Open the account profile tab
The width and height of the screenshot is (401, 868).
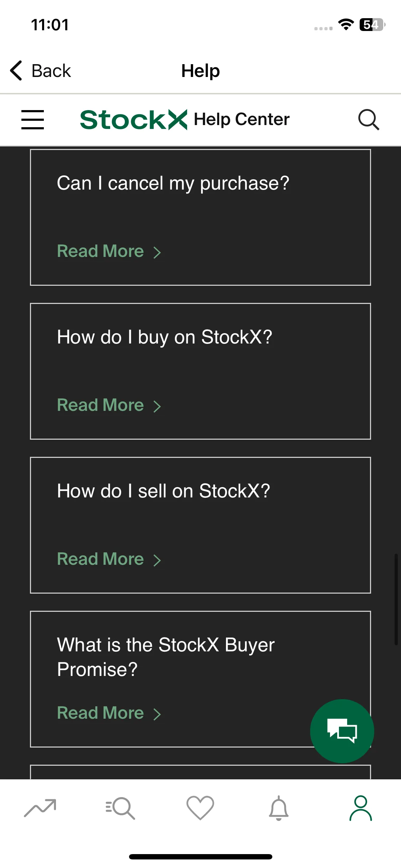point(360,808)
